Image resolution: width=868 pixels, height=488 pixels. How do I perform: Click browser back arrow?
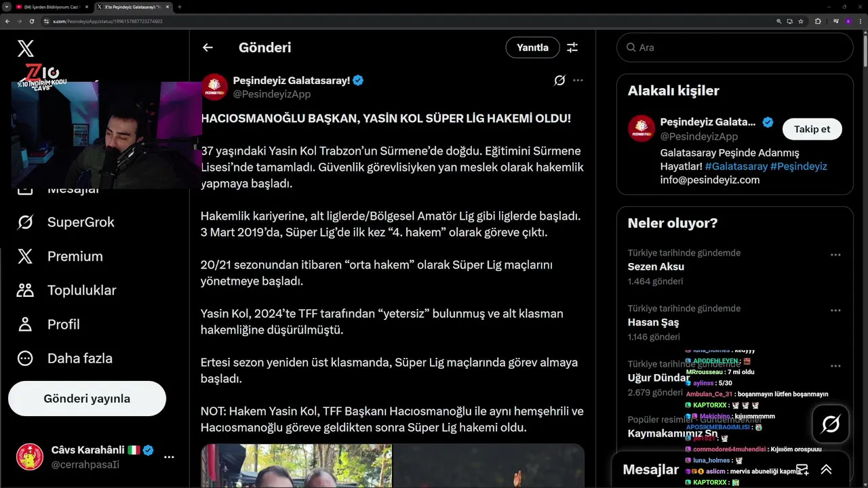[7, 21]
